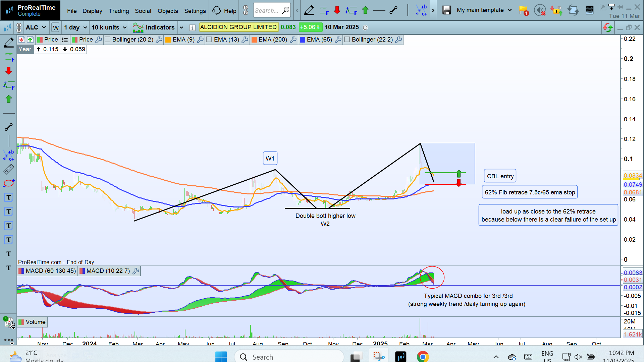Image resolution: width=644 pixels, height=362 pixels.
Task: Open the alerts flag with red badge
Action: 524,10
